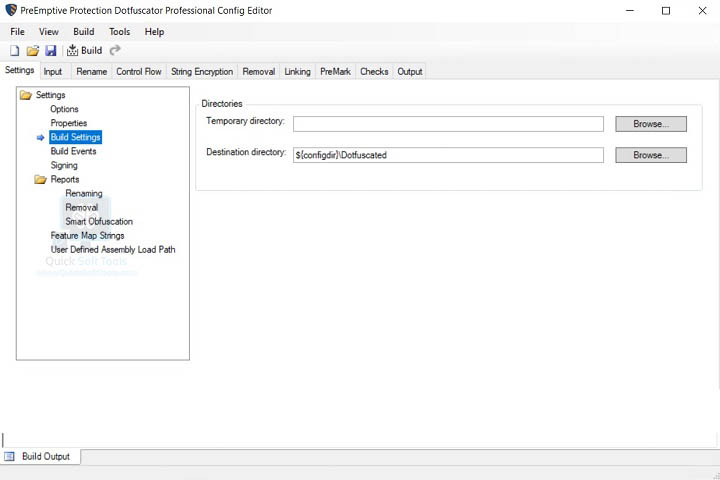Switch to the PreMark tab
The image size is (720, 480).
(335, 72)
